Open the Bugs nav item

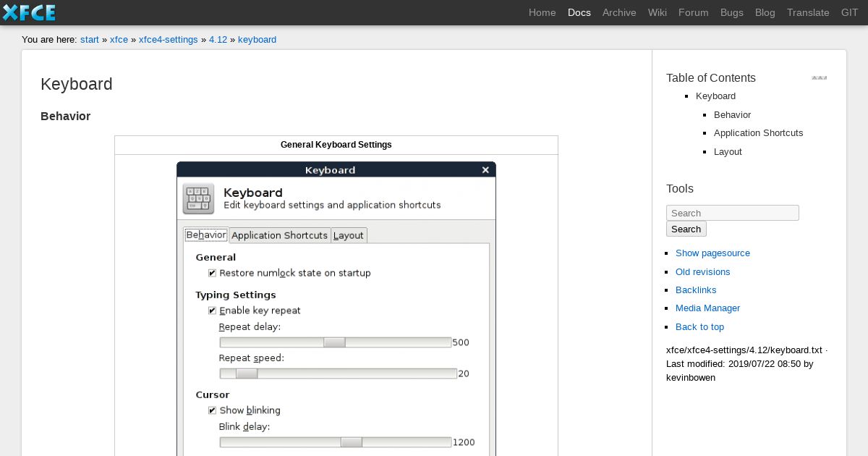732,12
